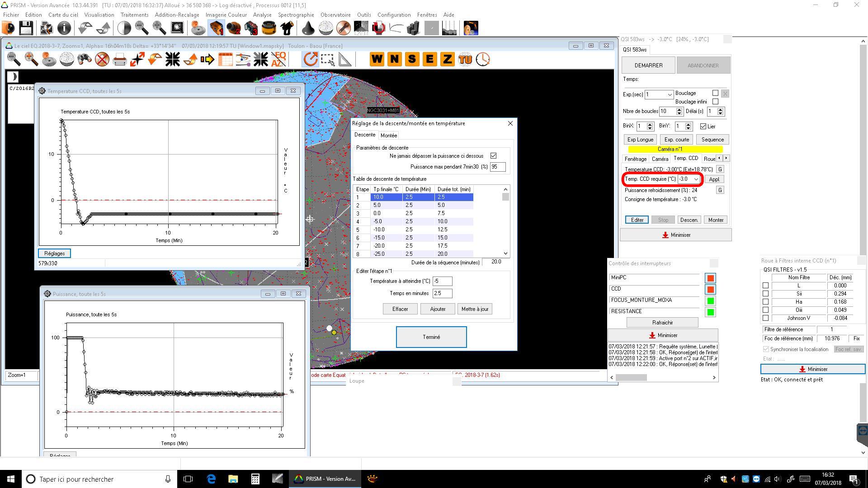Viewport: 868px width, 488px height.
Task: Uncheck the Lier binning checkbox
Action: (703, 127)
